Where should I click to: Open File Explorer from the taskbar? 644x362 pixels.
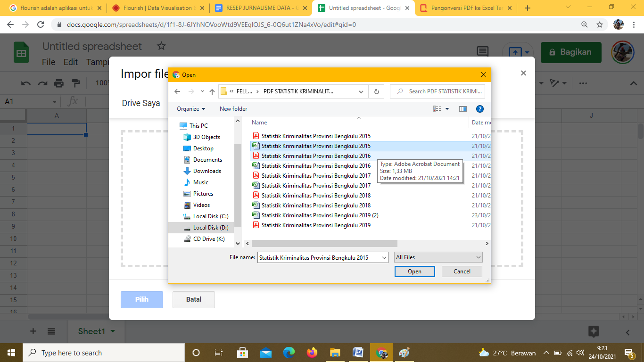click(335, 353)
